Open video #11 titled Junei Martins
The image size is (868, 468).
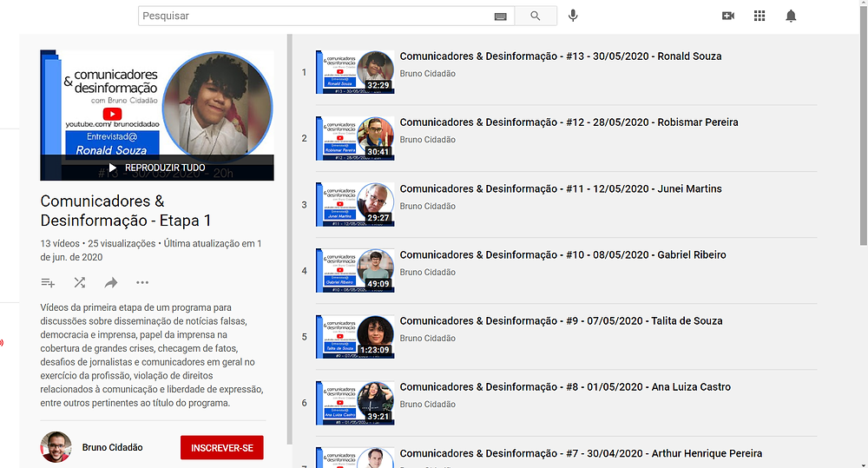[x=561, y=189]
